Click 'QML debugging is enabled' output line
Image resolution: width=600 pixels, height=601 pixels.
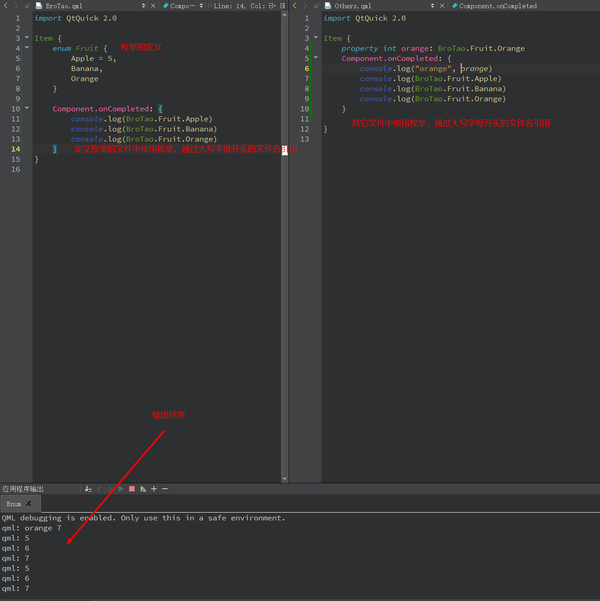click(143, 518)
